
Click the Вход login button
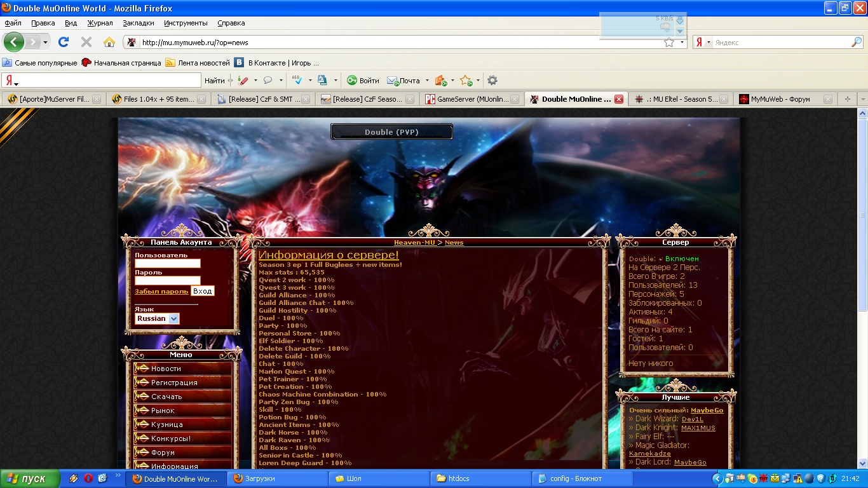(202, 291)
